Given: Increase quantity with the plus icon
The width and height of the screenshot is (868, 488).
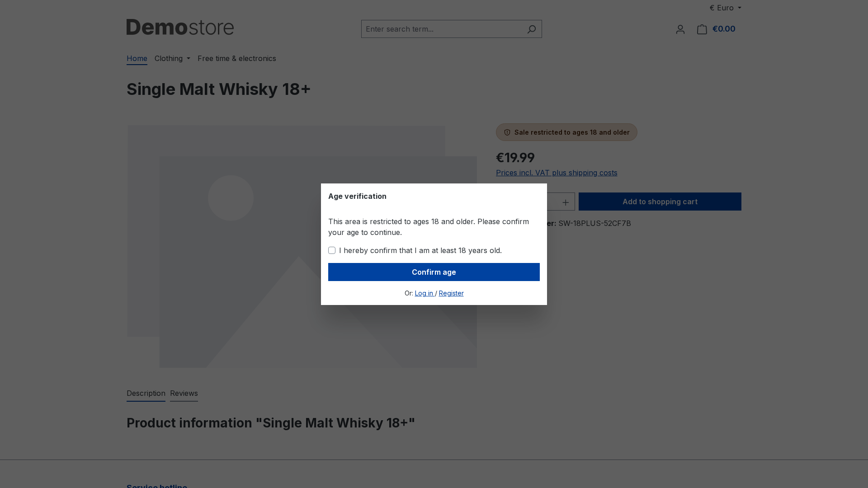Looking at the screenshot, I should (566, 202).
